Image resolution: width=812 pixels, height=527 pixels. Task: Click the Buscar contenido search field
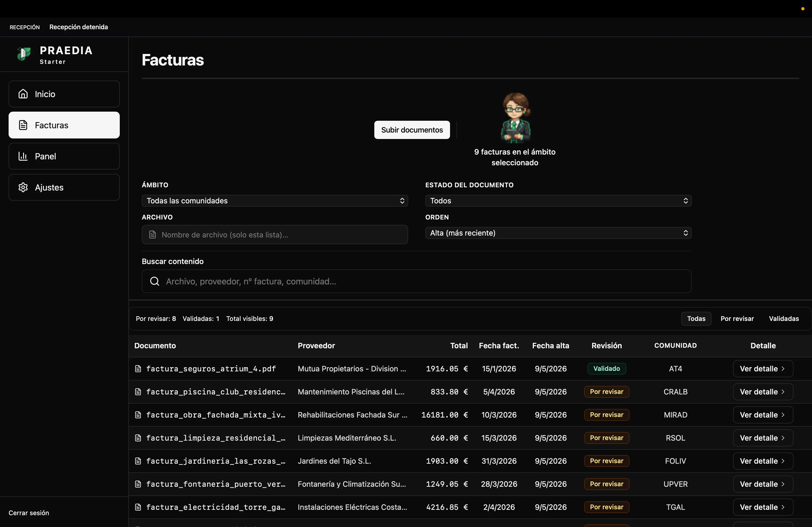tap(416, 281)
